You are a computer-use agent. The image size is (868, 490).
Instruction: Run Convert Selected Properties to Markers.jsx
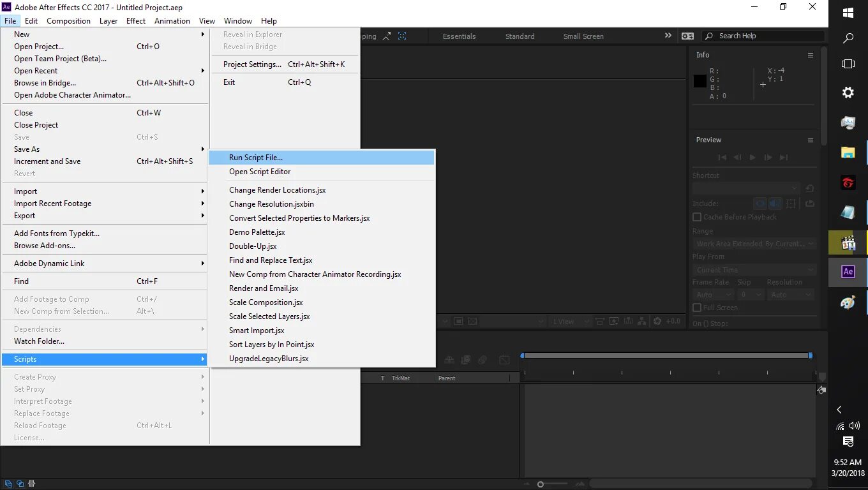[x=321, y=218]
